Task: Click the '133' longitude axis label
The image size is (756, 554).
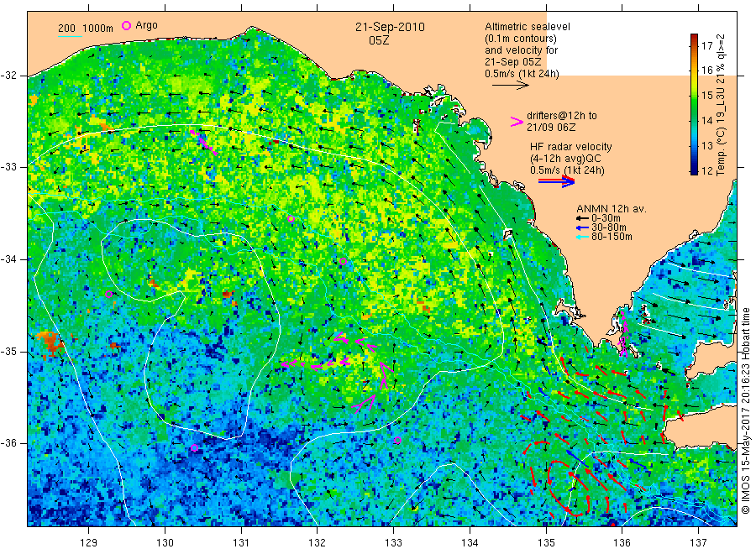Action: [x=393, y=543]
